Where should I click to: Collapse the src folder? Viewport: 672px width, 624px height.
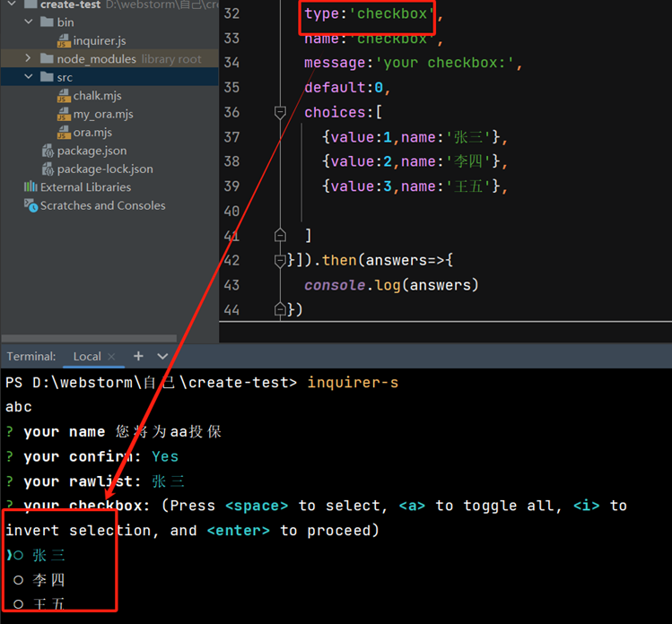tap(29, 77)
